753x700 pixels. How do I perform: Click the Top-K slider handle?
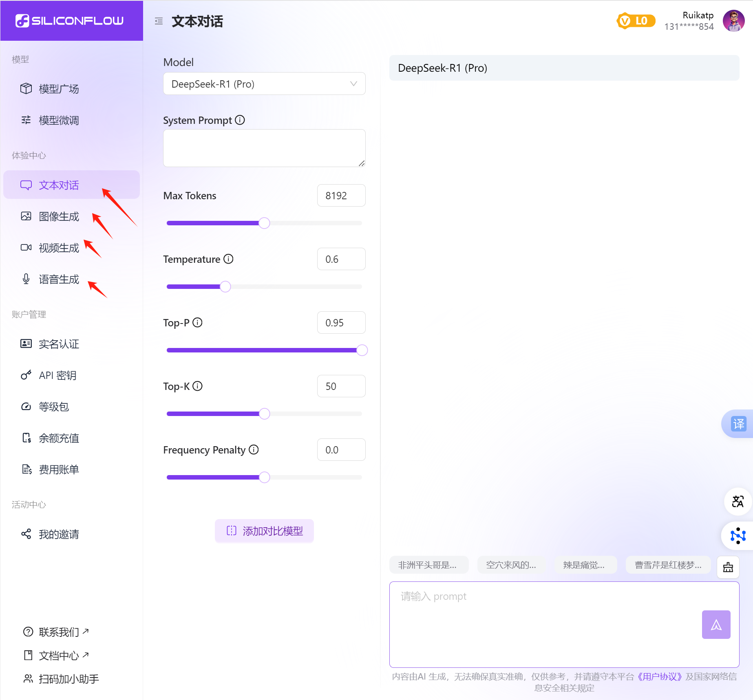[x=265, y=414]
